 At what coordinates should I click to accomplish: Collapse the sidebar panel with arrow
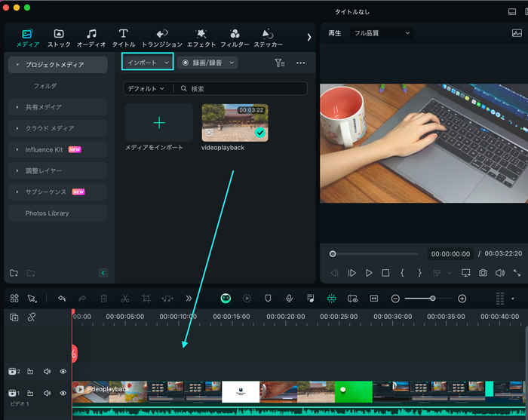coord(103,273)
